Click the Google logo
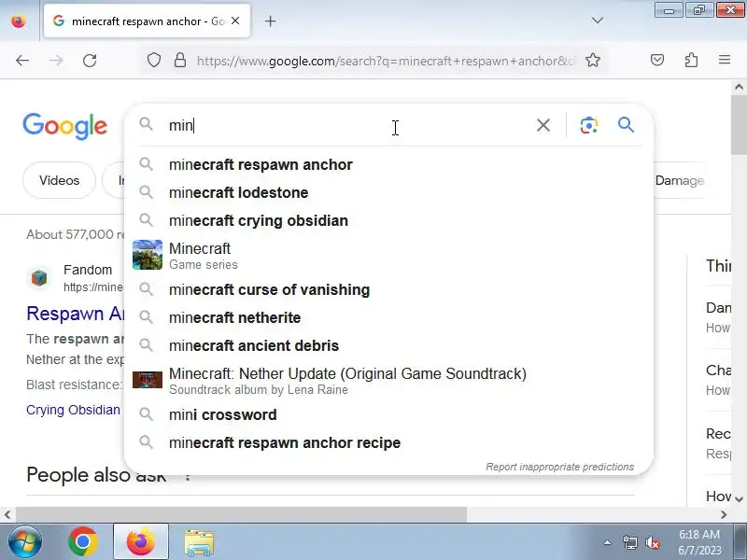The image size is (747, 560). [x=65, y=126]
